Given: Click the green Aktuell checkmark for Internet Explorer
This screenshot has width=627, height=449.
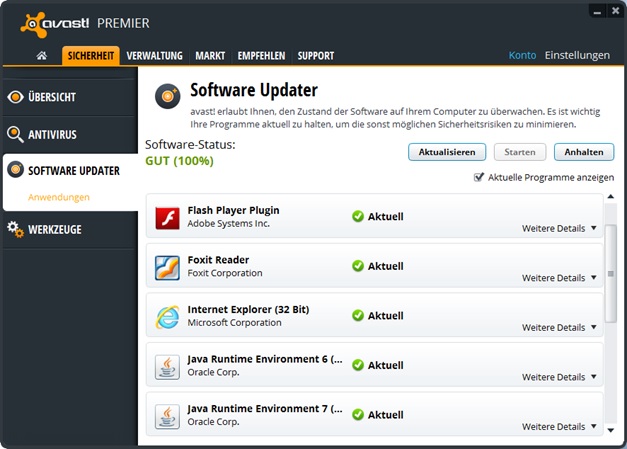Looking at the screenshot, I should [x=357, y=315].
